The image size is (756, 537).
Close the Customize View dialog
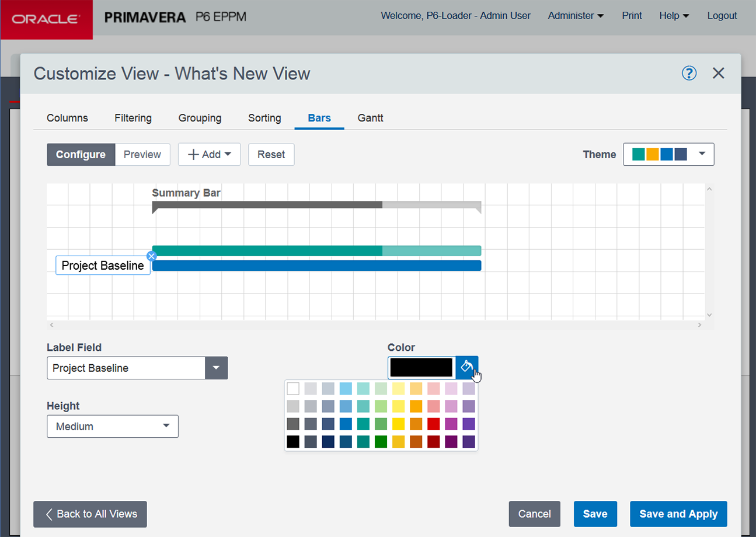tap(718, 73)
